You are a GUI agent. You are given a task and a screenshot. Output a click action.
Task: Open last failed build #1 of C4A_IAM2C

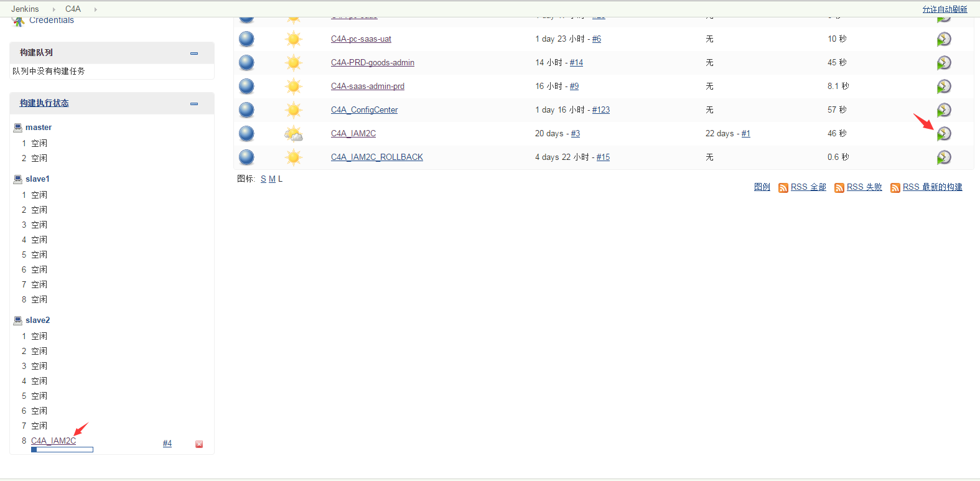coord(746,134)
